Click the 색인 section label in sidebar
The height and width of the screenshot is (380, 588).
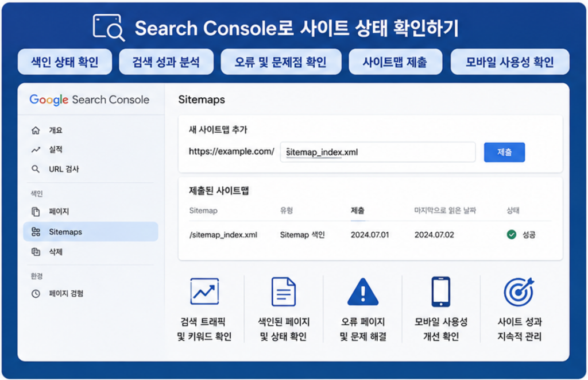click(x=36, y=194)
